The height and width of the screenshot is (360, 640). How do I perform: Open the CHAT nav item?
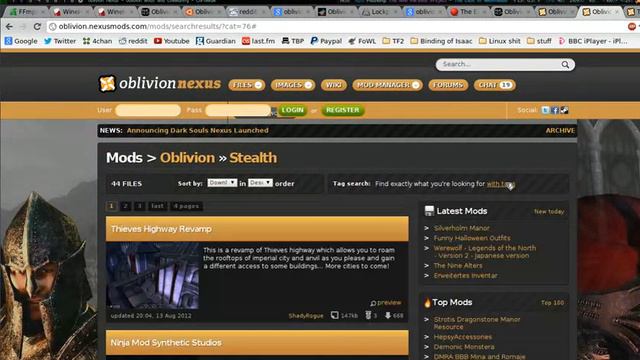pos(494,85)
